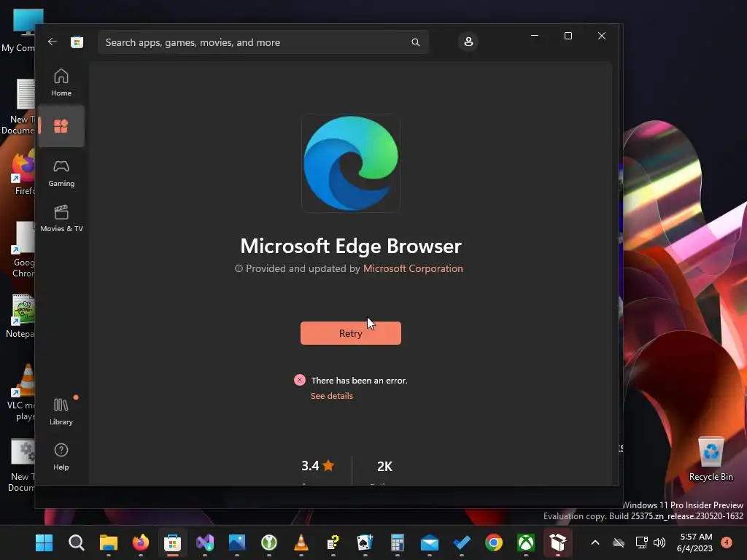Open Solitaire cards app from the taskbar
Viewport: 747px width, 560px height.
pos(365,542)
